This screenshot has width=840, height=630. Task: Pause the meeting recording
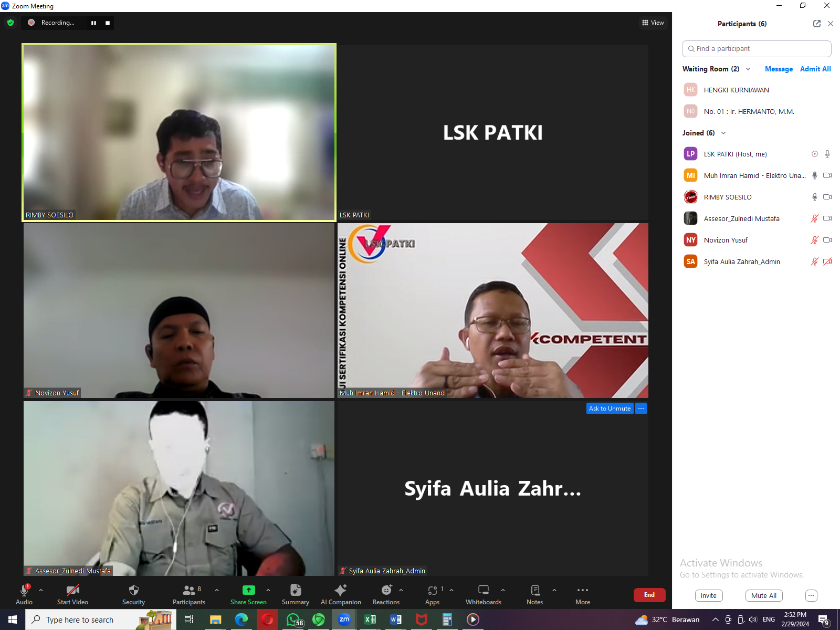93,23
